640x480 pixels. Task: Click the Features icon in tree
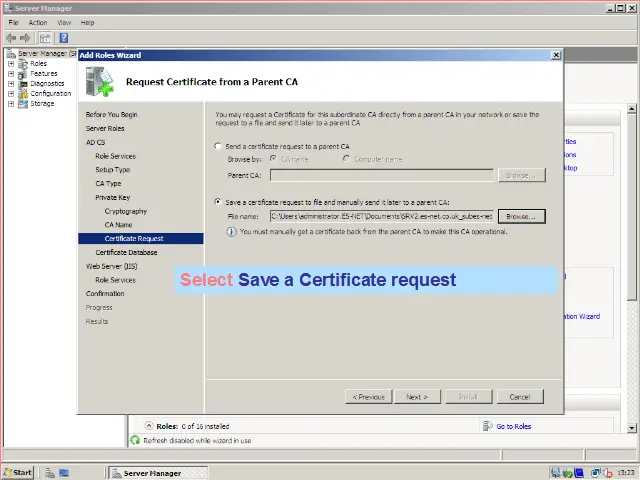tap(23, 74)
